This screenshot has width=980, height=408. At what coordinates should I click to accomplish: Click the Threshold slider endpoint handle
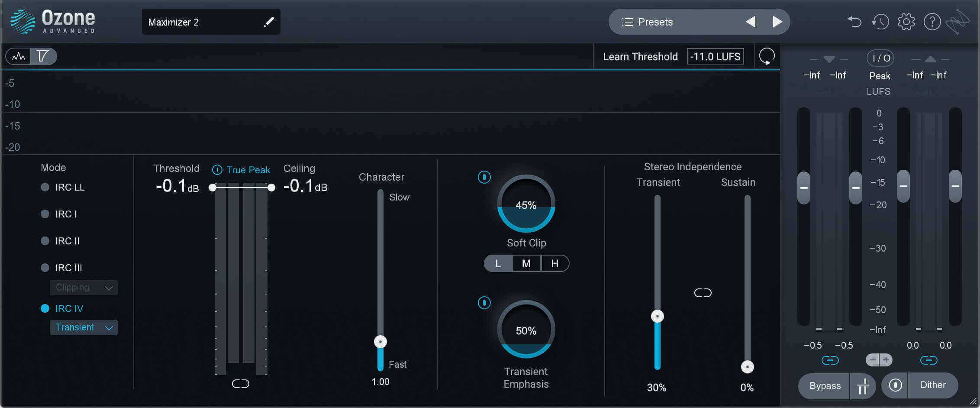pos(212,188)
